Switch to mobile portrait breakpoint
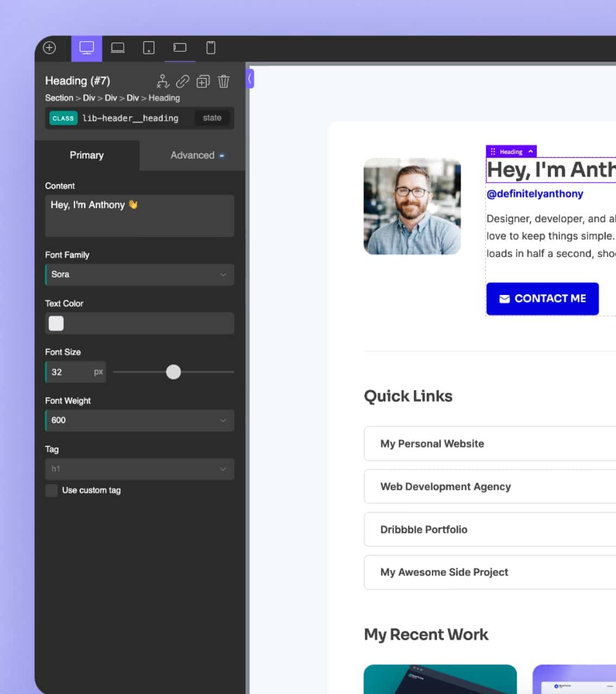The height and width of the screenshot is (694, 616). 210,48
